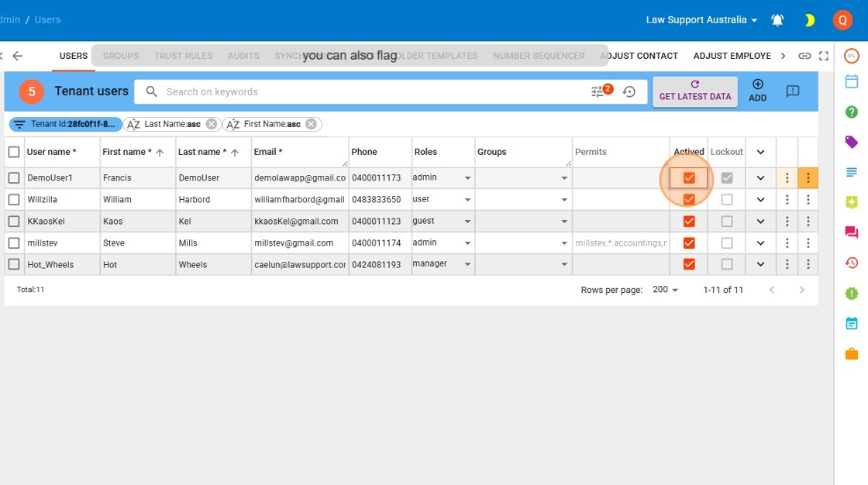Toggle Lockout checkbox for millstev
The width and height of the screenshot is (868, 485).
pyautogui.click(x=727, y=243)
